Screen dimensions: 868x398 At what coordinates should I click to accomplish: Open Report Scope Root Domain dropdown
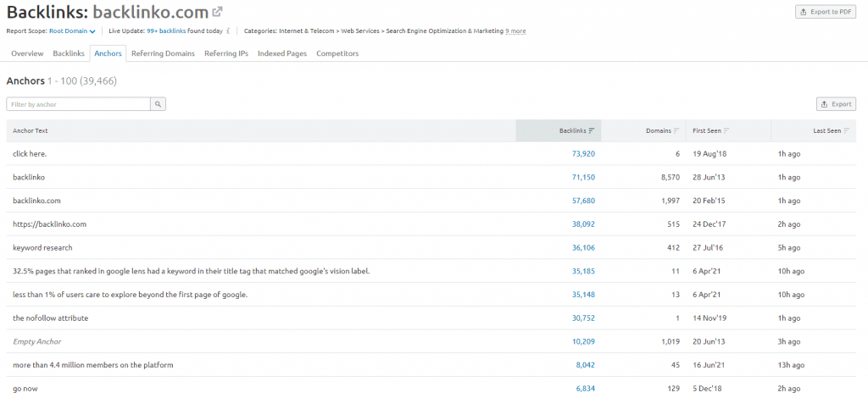[73, 31]
